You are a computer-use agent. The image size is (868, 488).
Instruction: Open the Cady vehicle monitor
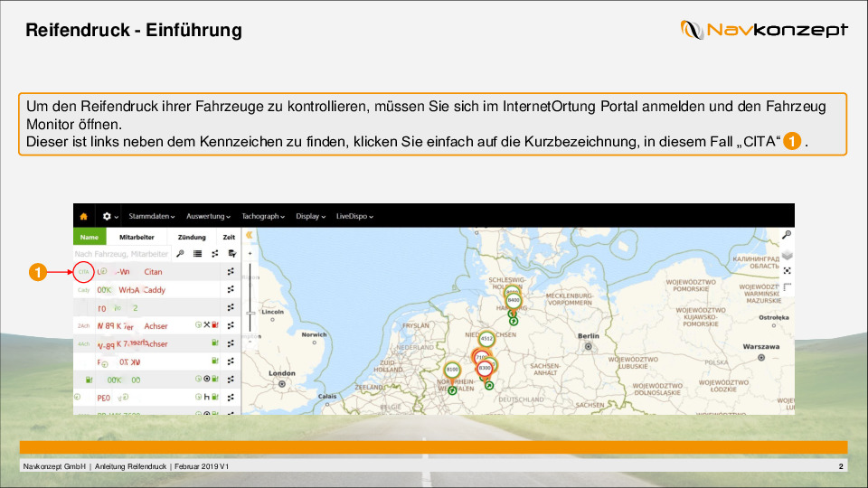tap(83, 290)
